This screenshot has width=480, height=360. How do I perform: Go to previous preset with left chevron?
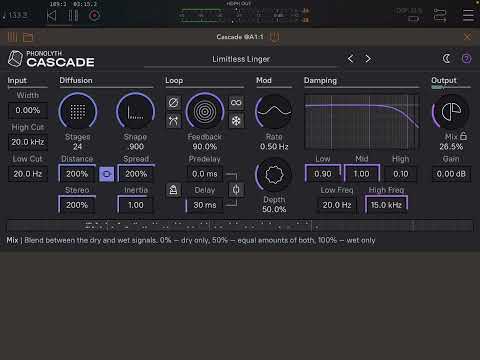(350, 59)
